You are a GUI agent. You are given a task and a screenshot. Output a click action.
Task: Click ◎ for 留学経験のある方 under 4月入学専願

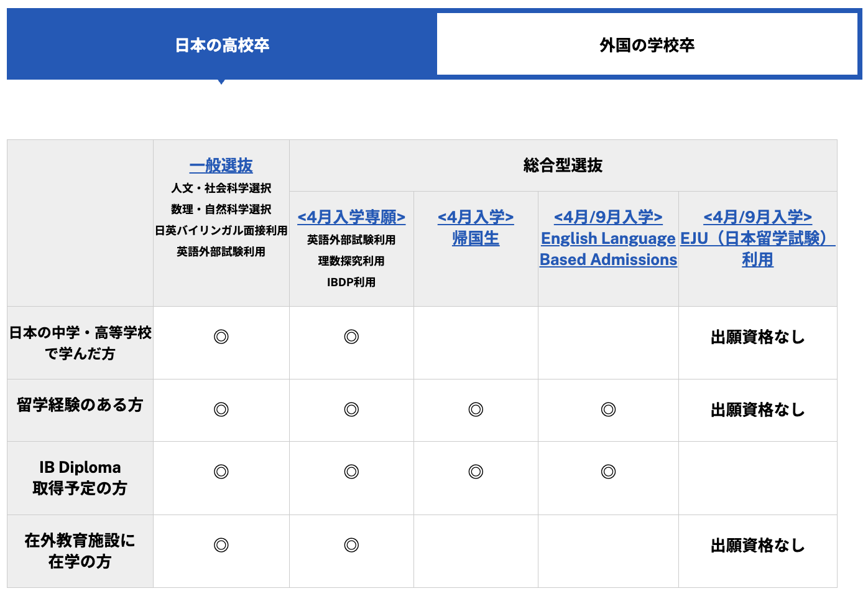tap(351, 409)
